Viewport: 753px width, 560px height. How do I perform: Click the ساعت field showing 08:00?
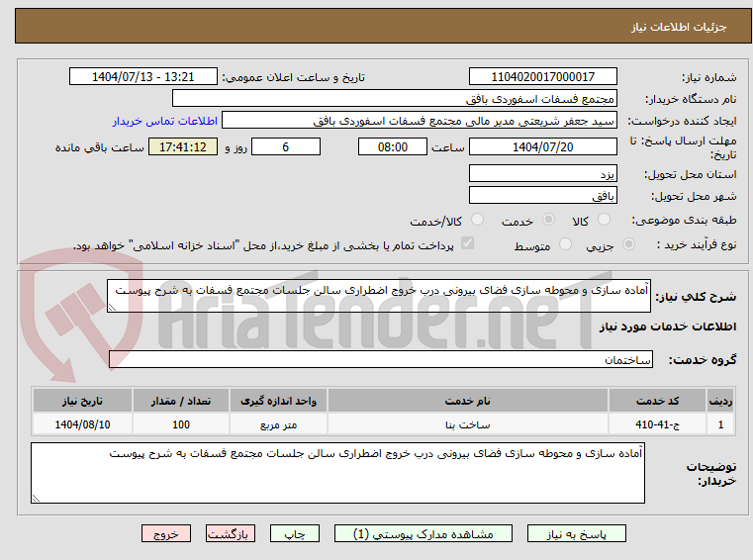[x=393, y=147]
